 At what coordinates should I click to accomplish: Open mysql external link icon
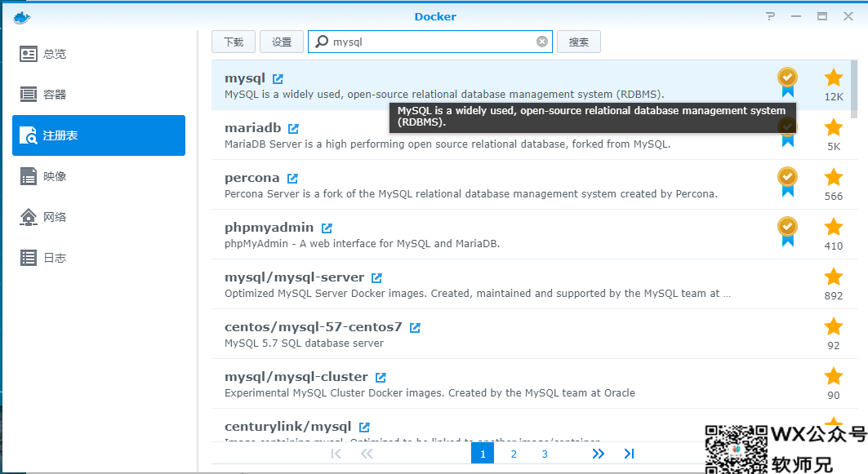[278, 79]
